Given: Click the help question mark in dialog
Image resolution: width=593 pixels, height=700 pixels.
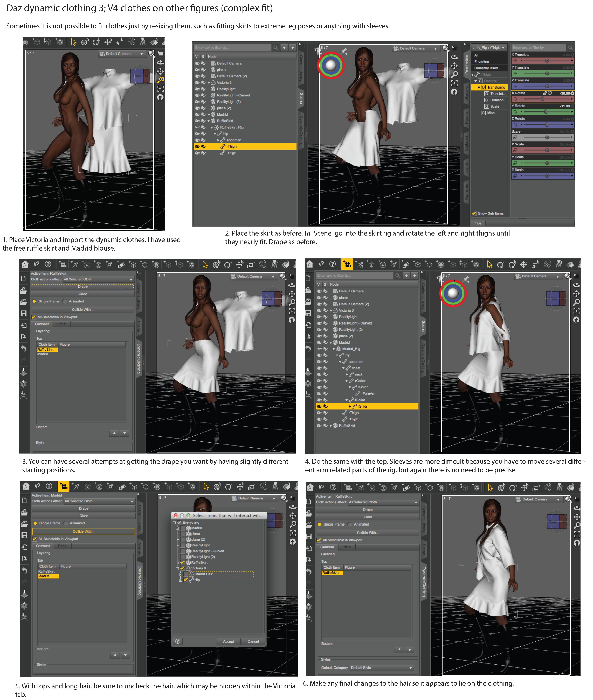Looking at the screenshot, I should (178, 641).
